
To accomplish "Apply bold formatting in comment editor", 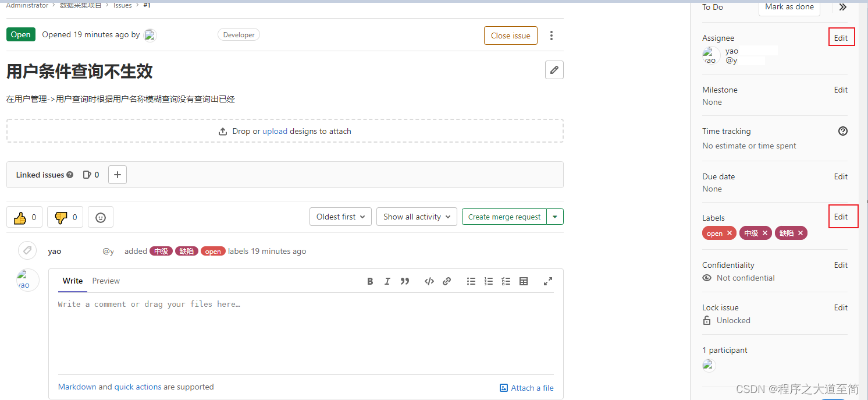I will click(370, 281).
